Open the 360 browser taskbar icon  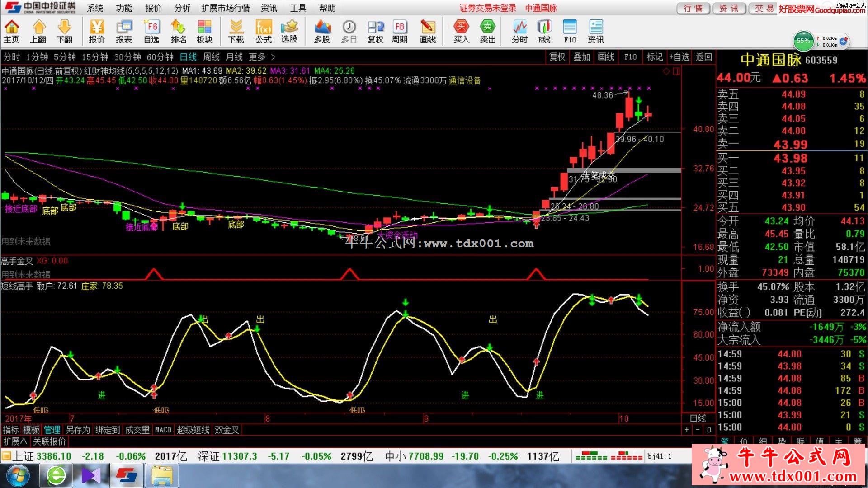(x=56, y=476)
